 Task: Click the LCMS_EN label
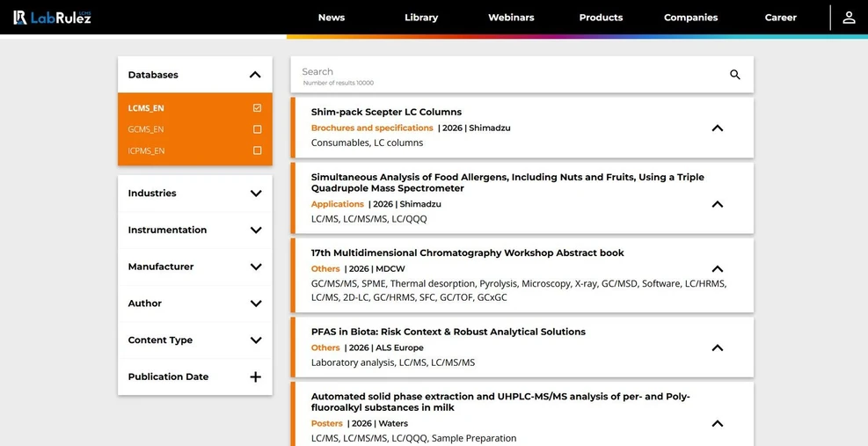(x=146, y=108)
